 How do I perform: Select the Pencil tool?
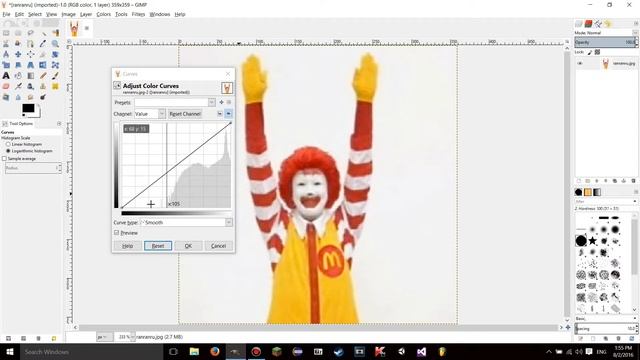click(x=43, y=76)
